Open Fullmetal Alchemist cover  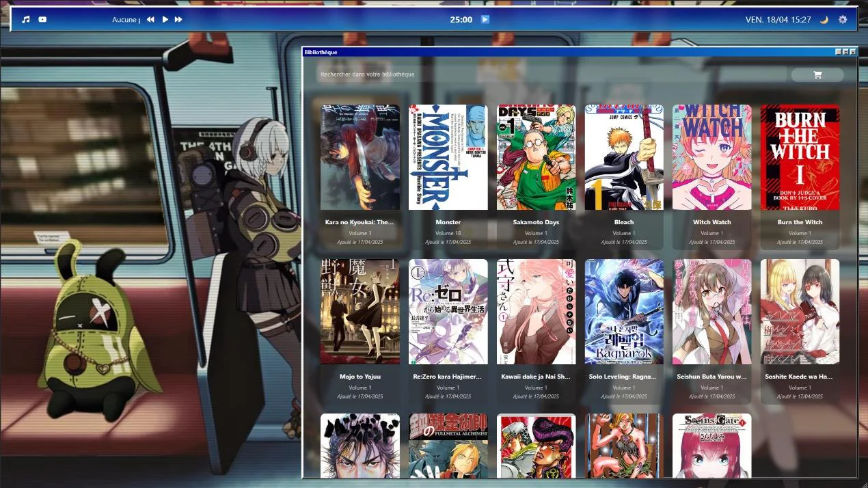(x=448, y=446)
